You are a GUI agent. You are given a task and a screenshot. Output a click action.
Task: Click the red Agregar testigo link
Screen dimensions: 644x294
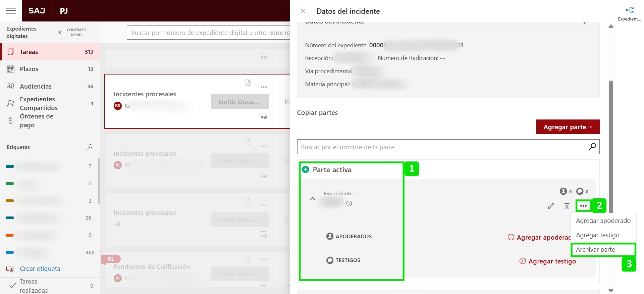click(552, 261)
